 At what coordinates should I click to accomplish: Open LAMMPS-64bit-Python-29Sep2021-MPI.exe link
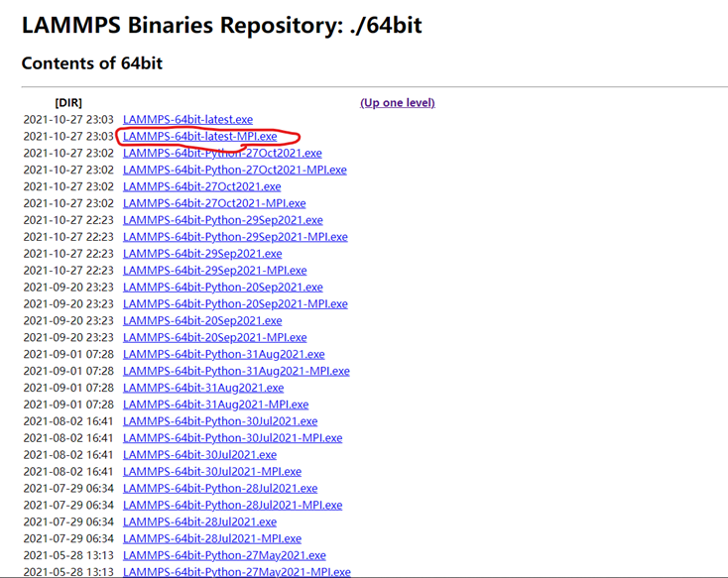(235, 236)
